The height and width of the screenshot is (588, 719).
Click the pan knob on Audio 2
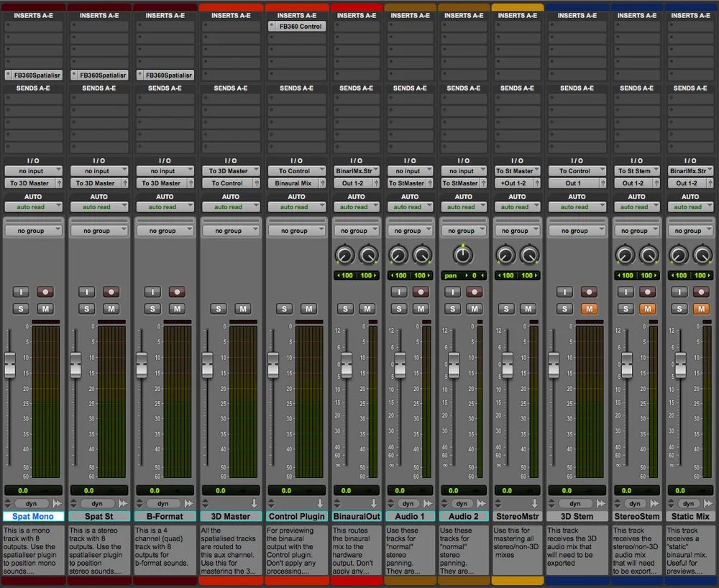pos(462,254)
